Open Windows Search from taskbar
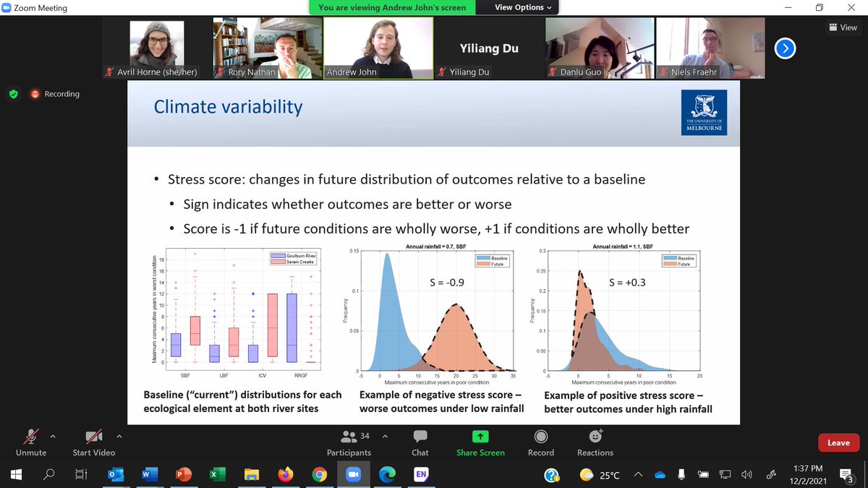 click(48, 475)
